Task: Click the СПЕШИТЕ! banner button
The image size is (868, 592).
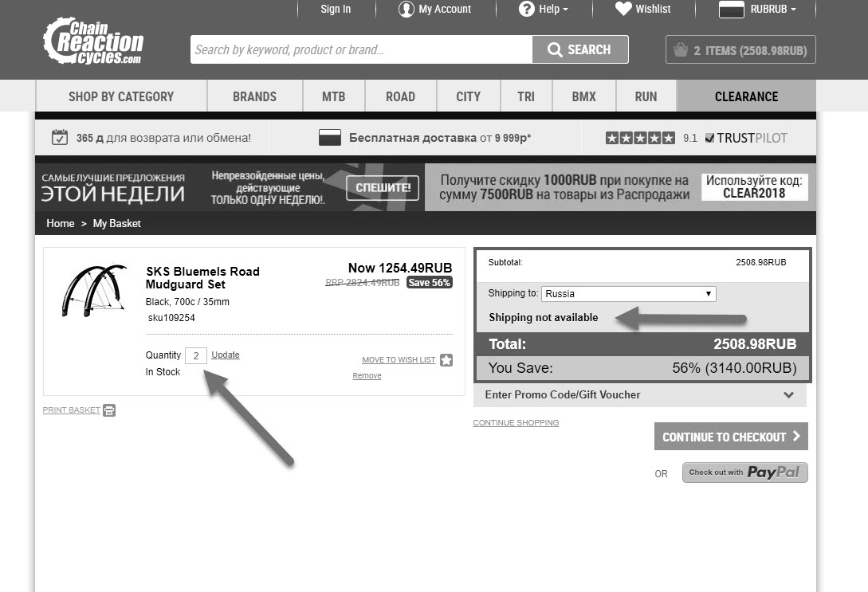Action: [383, 188]
